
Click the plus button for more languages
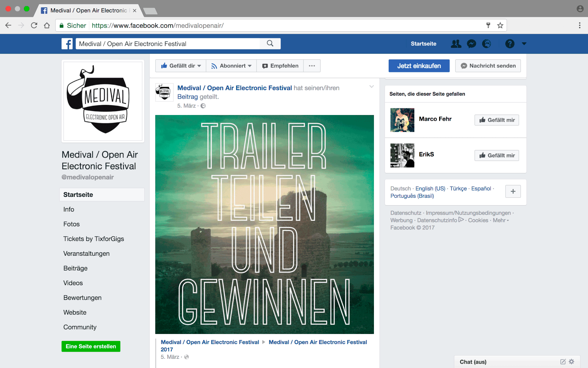point(513,191)
